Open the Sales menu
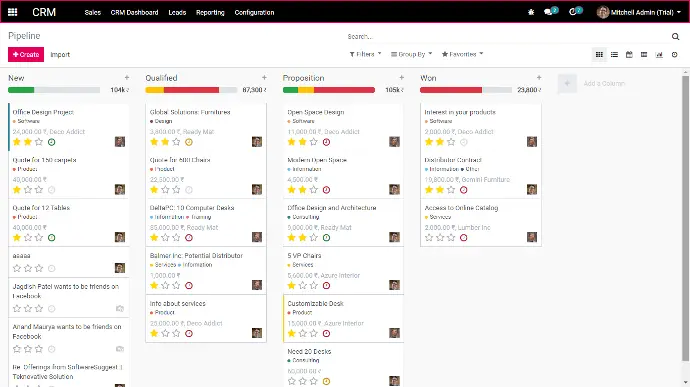Viewport: 690px width, 387px height. tap(92, 12)
